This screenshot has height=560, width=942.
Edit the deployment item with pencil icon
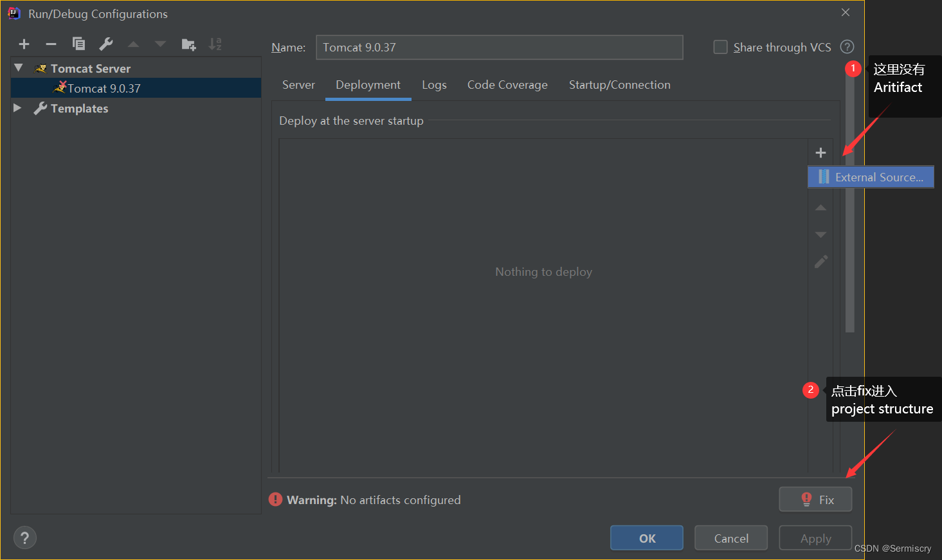click(x=821, y=262)
